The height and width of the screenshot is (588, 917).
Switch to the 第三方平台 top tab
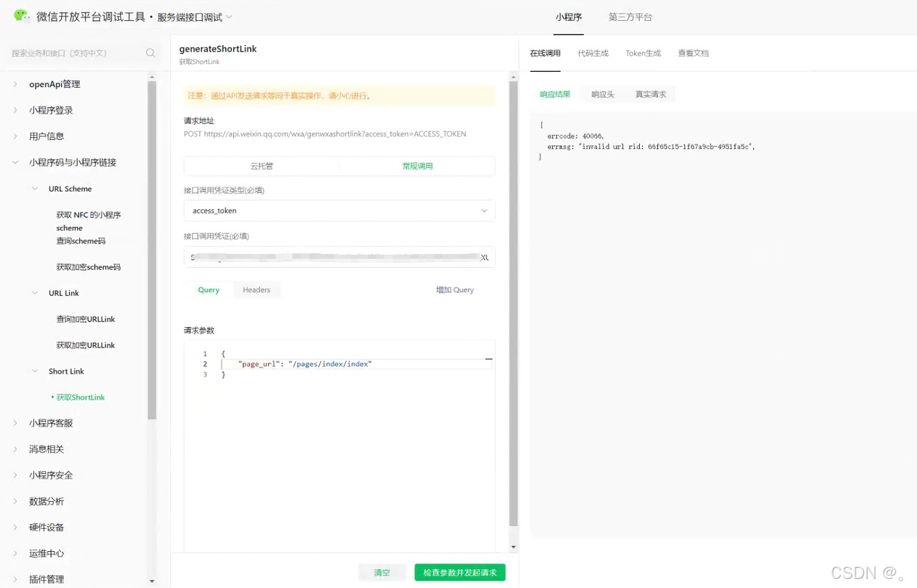(630, 17)
